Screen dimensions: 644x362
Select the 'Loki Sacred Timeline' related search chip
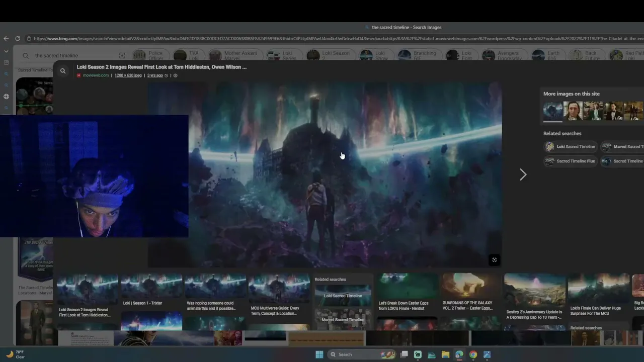click(571, 147)
